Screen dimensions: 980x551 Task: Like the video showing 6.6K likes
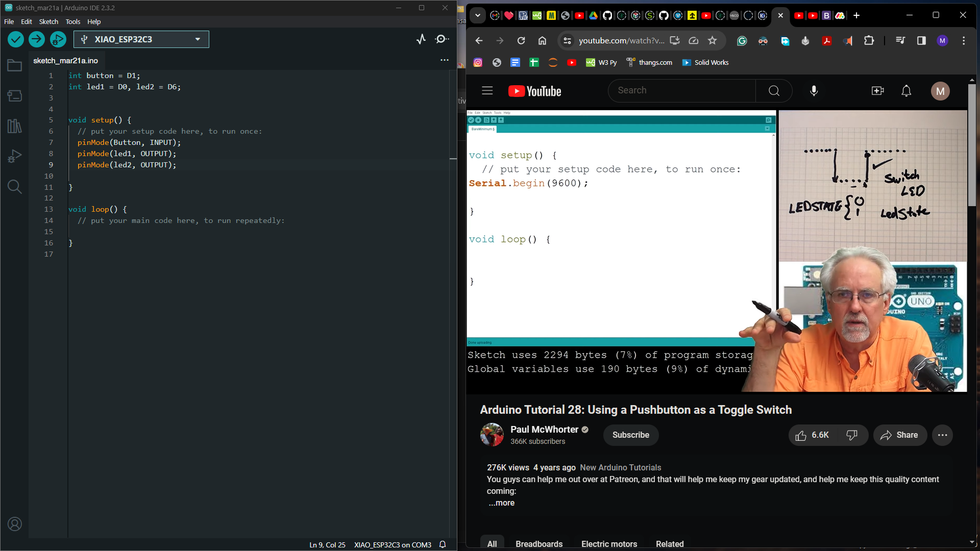(x=813, y=435)
